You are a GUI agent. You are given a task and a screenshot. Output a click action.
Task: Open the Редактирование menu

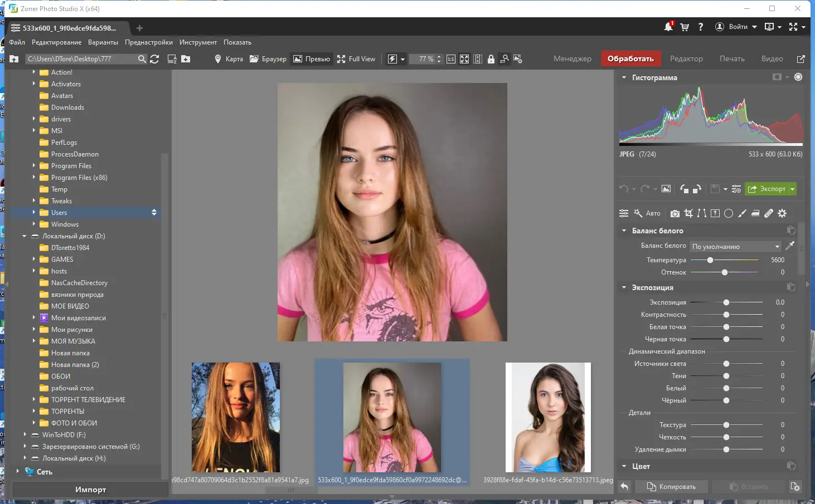pyautogui.click(x=56, y=42)
